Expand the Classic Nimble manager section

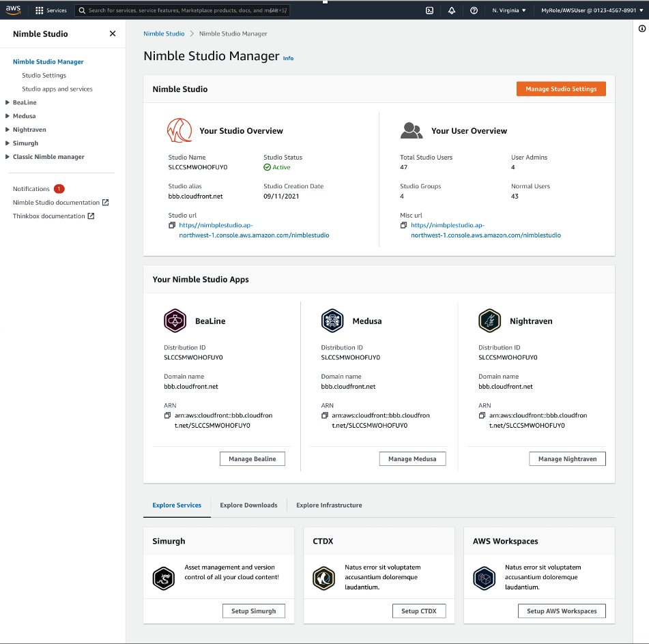point(7,157)
